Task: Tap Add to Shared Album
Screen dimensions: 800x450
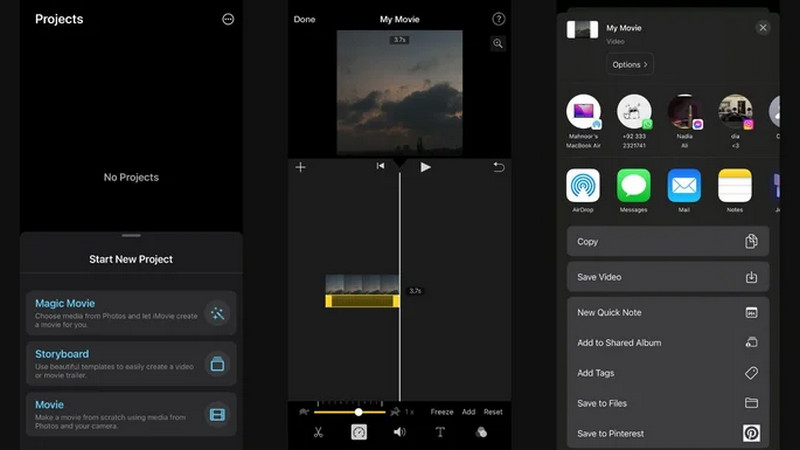Action: (x=668, y=343)
